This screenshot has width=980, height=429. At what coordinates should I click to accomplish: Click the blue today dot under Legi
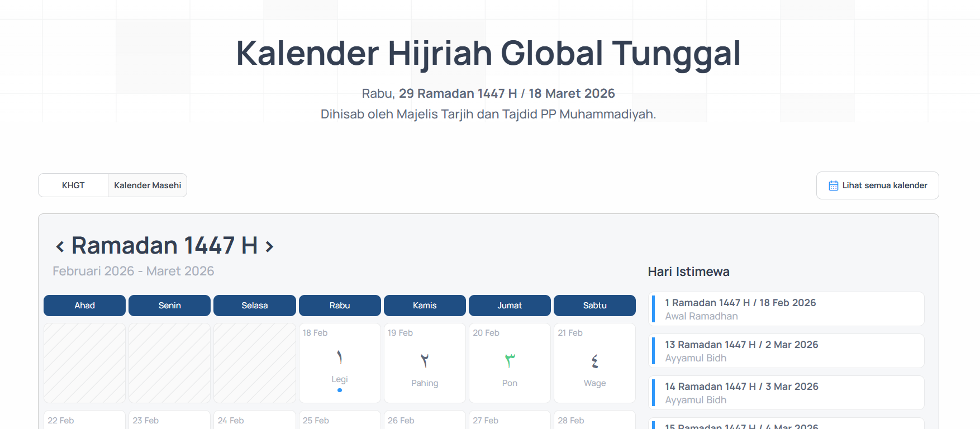point(340,390)
